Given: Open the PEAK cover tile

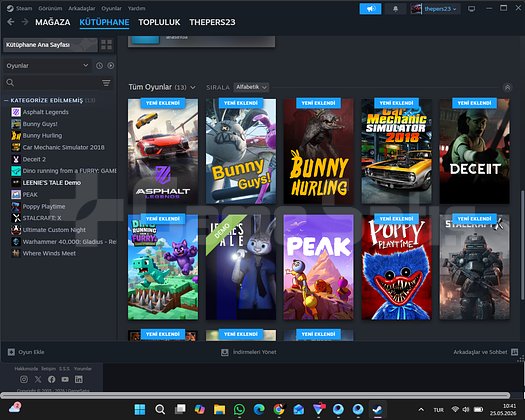Looking at the screenshot, I should click(319, 267).
